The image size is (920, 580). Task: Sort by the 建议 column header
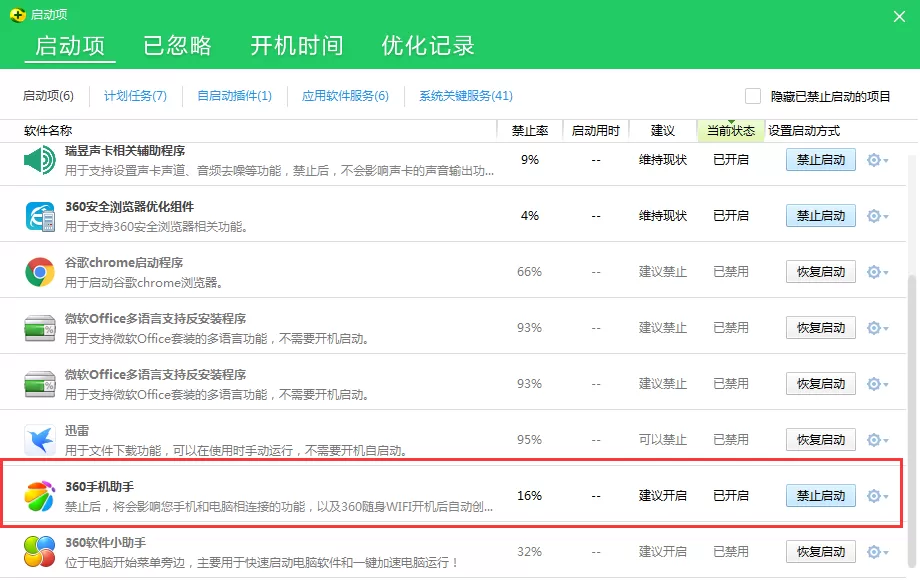[x=662, y=131]
